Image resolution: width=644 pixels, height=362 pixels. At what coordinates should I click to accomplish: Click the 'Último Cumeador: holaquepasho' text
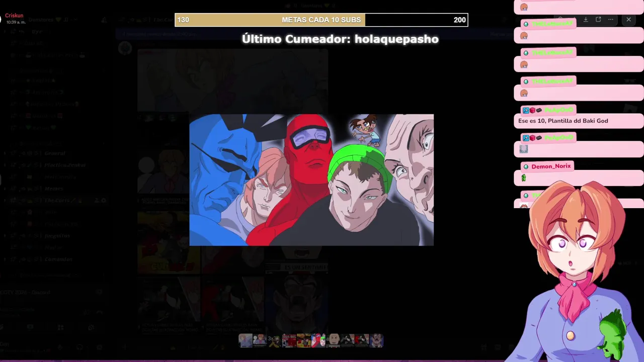click(340, 39)
